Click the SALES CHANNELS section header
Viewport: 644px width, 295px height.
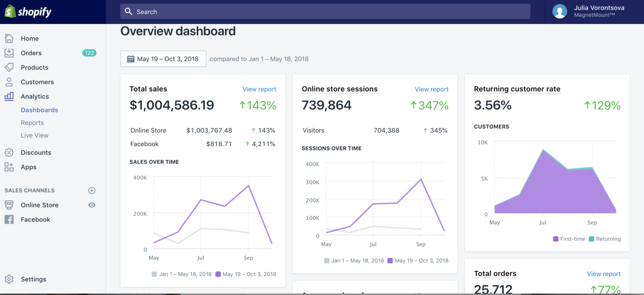pos(29,190)
